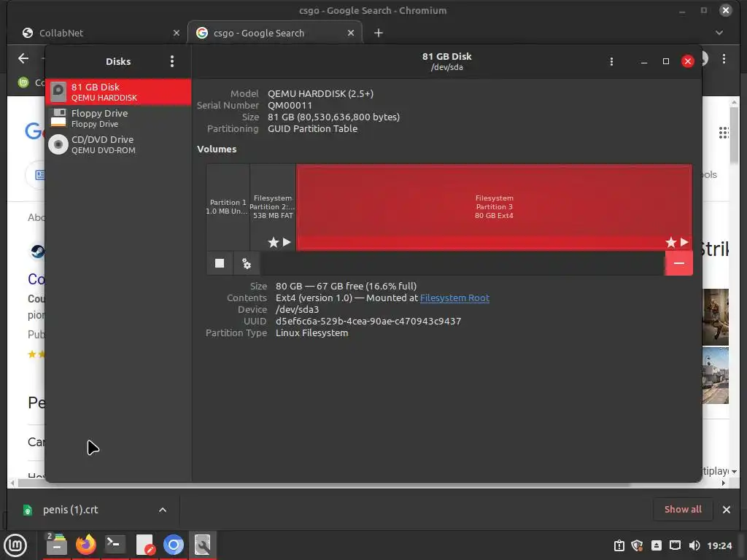Viewport: 747px width, 560px height.
Task: Open the network tray icon
Action: tap(675, 545)
